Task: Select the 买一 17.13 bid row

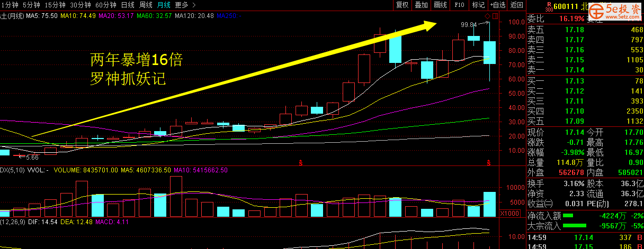Action: coord(585,81)
